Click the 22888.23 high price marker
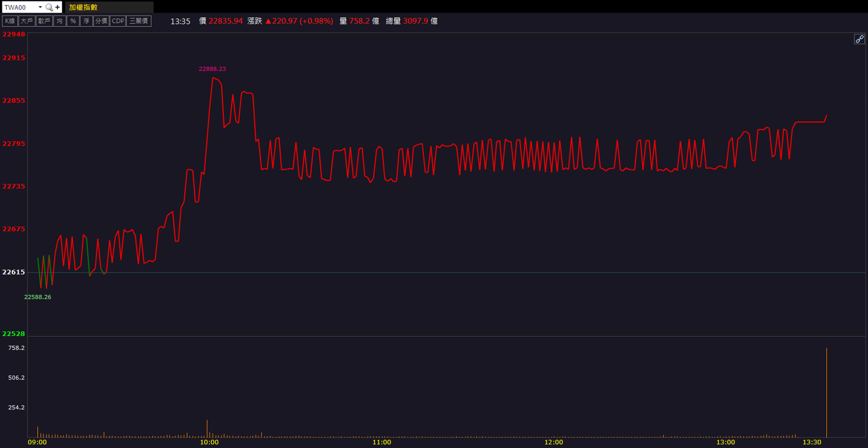The width and height of the screenshot is (868, 448). 212,69
